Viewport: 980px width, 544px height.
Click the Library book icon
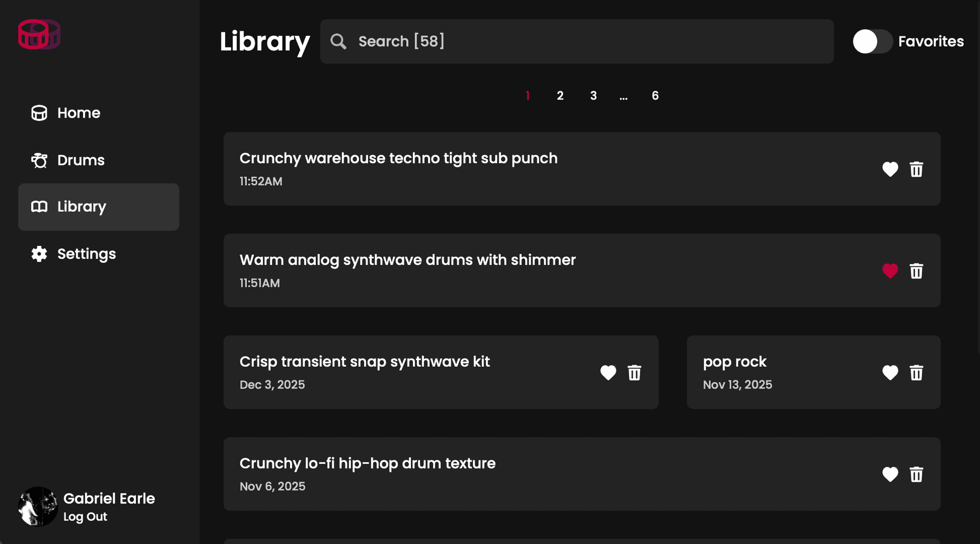coord(38,207)
